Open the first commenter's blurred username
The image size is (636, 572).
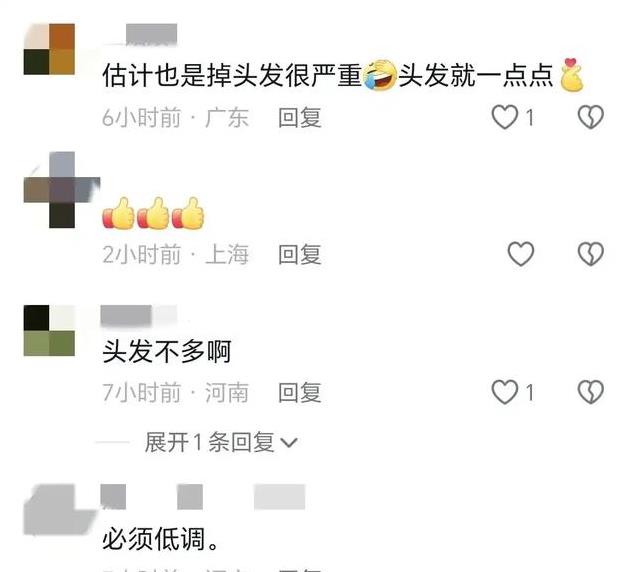pos(151,34)
